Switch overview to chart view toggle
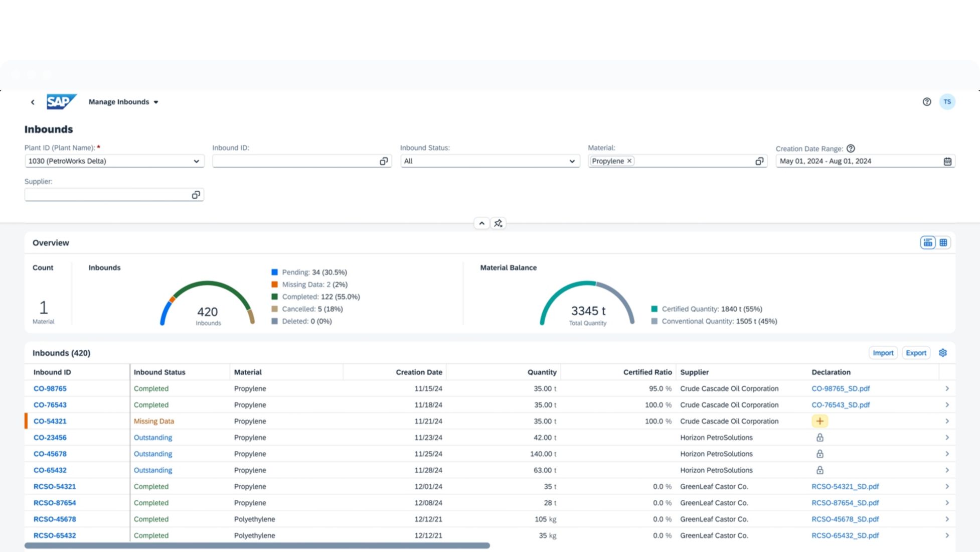Viewport: 980px width, 552px height. point(927,243)
